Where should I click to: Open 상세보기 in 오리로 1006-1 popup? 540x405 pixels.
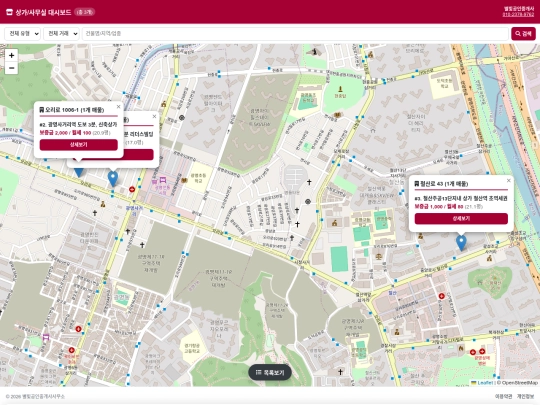[x=79, y=145]
